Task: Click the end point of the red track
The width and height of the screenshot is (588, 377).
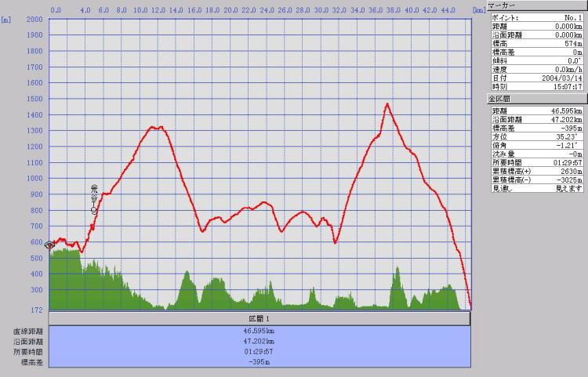Action: click(470, 306)
